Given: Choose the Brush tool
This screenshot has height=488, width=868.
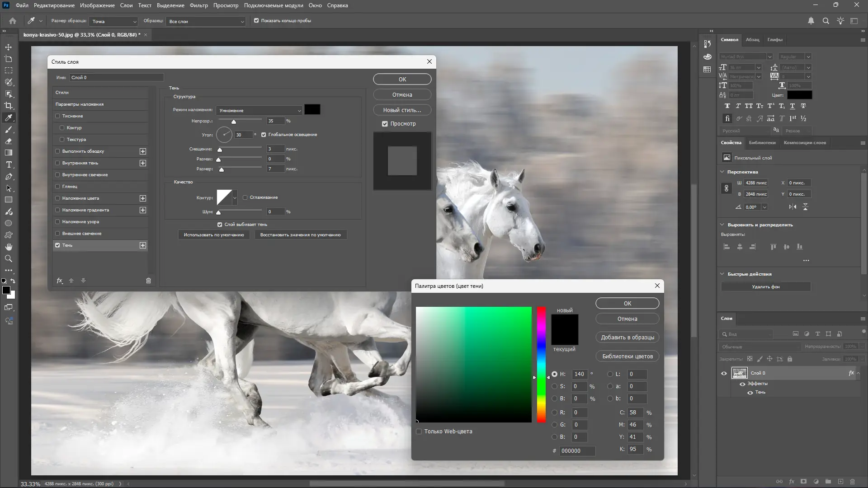Looking at the screenshot, I should click(x=8, y=130).
